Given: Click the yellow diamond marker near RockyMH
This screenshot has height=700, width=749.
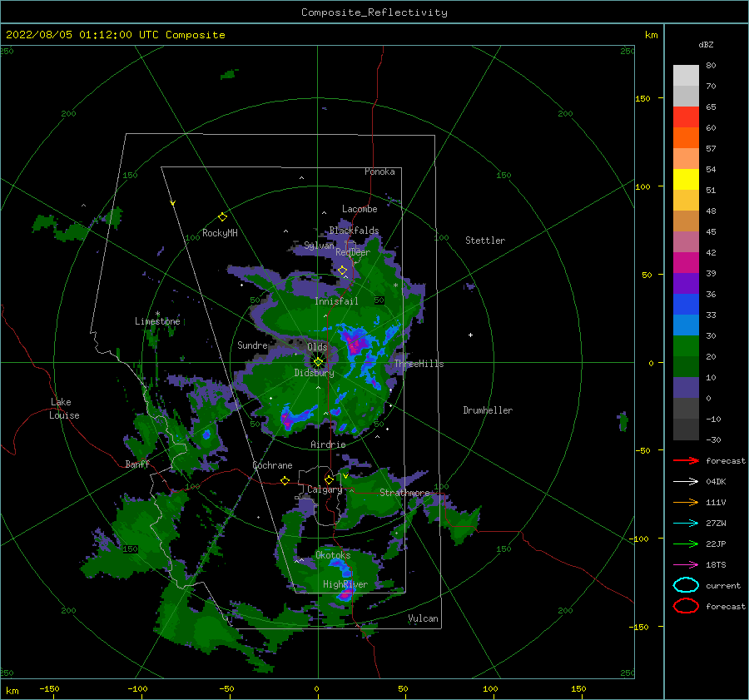Looking at the screenshot, I should [x=222, y=217].
